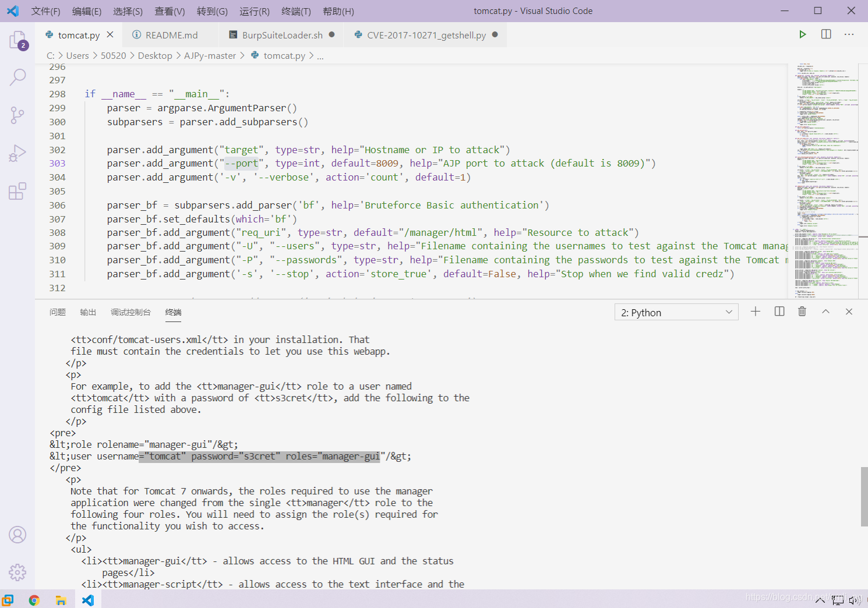The height and width of the screenshot is (608, 868).
Task: Click line number 303 in gutter
Action: point(57,163)
